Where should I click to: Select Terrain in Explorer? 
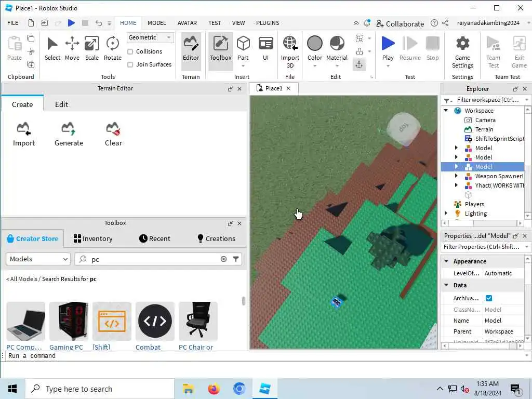tap(484, 129)
